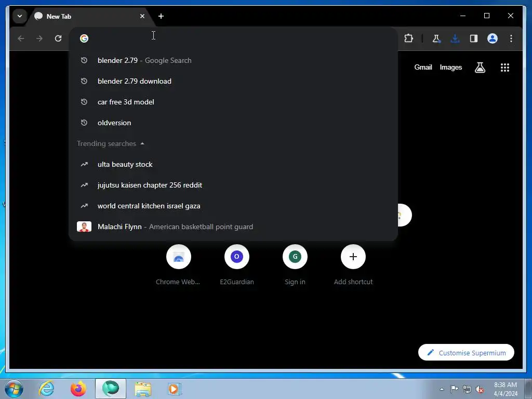
Task: Open the three-dot browser menu
Action: coord(511,38)
